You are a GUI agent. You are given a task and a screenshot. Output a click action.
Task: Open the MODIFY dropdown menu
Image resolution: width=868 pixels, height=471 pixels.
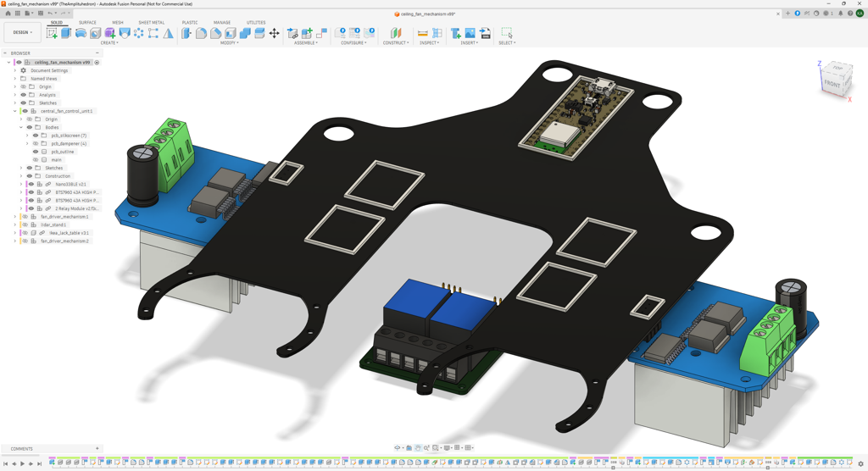pos(229,42)
